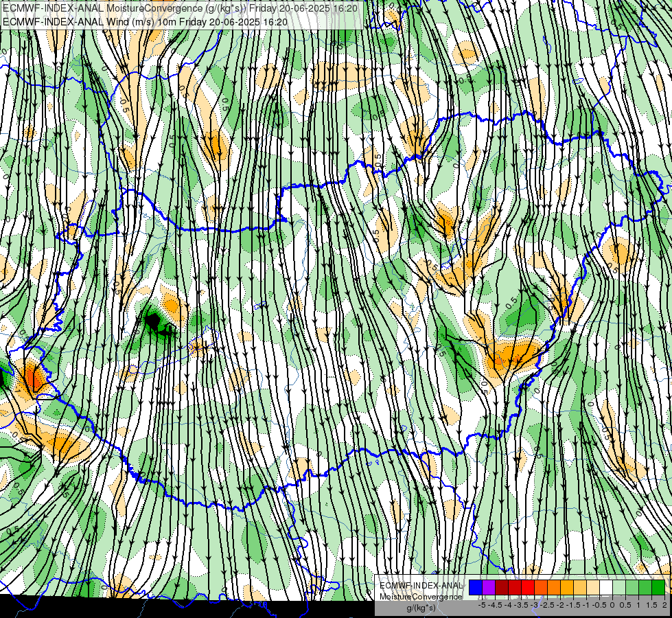Click the purple legend swatch
The height and width of the screenshot is (618, 672).
pos(489,588)
